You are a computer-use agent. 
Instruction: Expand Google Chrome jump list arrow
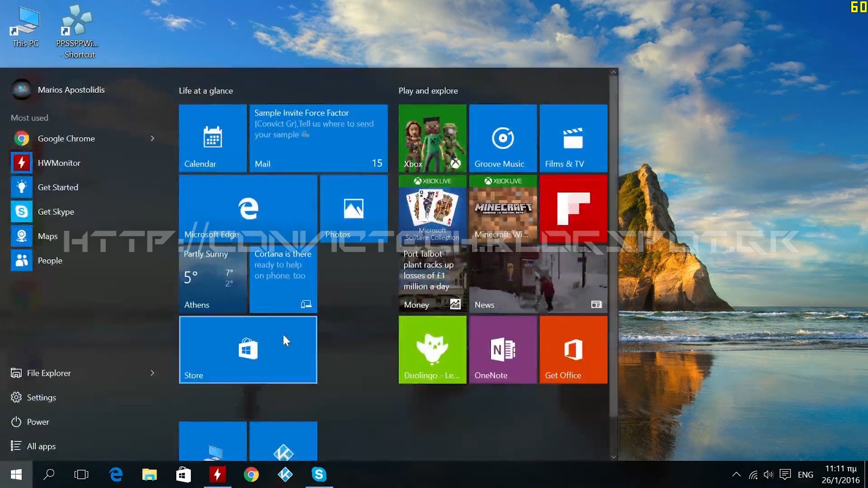[152, 138]
